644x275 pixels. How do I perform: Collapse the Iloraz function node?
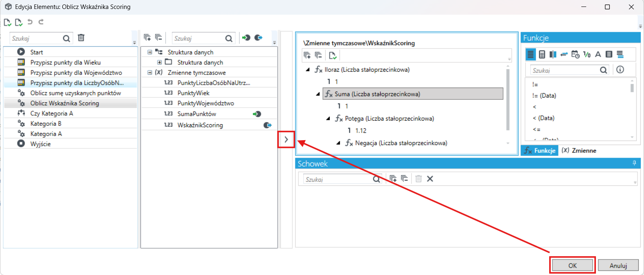[x=308, y=70]
